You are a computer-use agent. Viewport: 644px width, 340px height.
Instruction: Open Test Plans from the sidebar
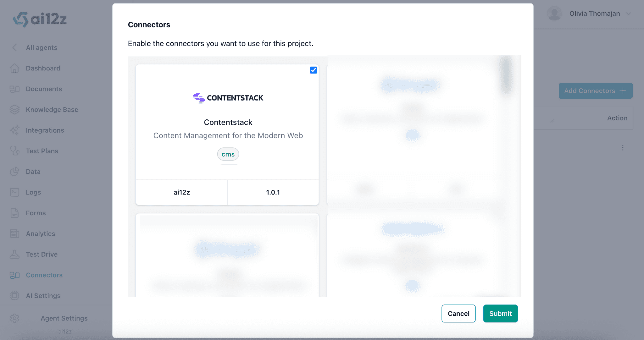click(42, 151)
